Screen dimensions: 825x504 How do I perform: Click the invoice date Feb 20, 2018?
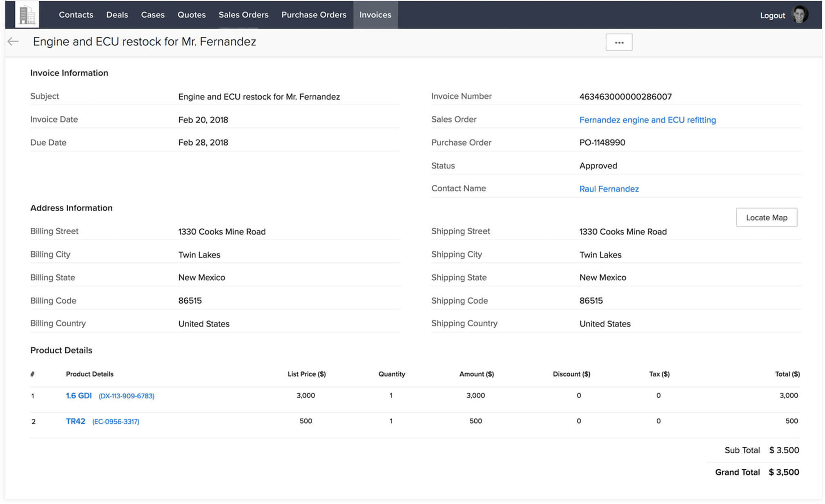point(203,120)
